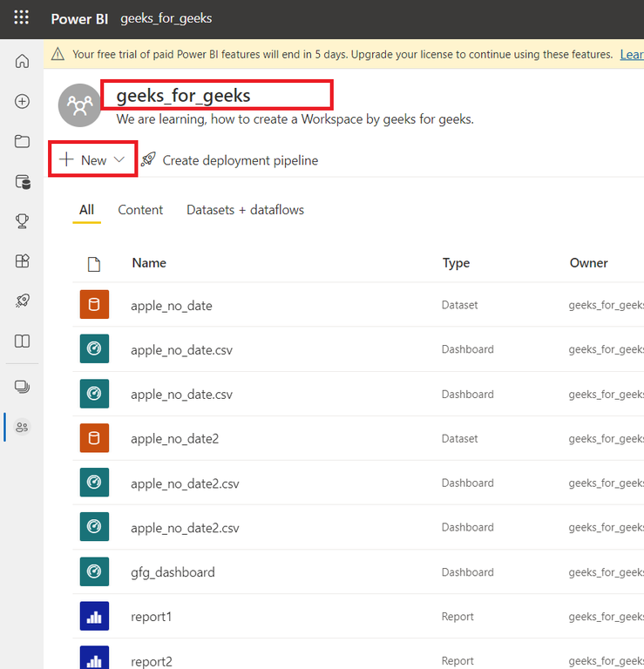Click the report icon for report1
644x669 pixels.
pyautogui.click(x=94, y=616)
